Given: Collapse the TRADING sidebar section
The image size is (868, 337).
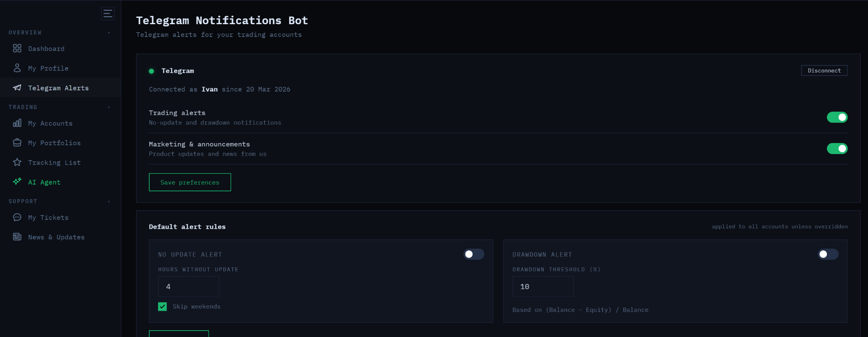Looking at the screenshot, I should tap(109, 107).
